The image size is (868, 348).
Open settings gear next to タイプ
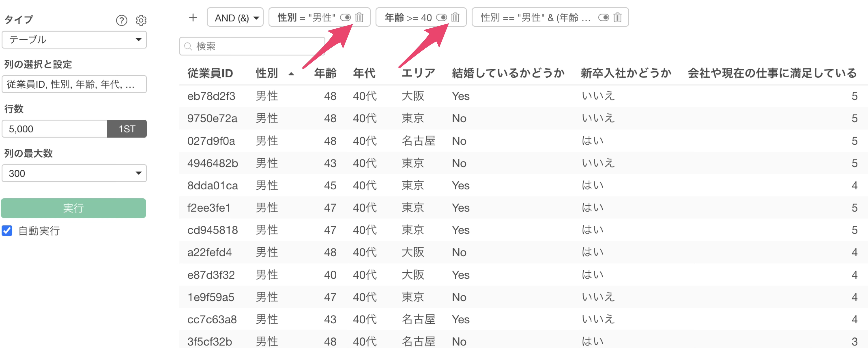coord(141,21)
